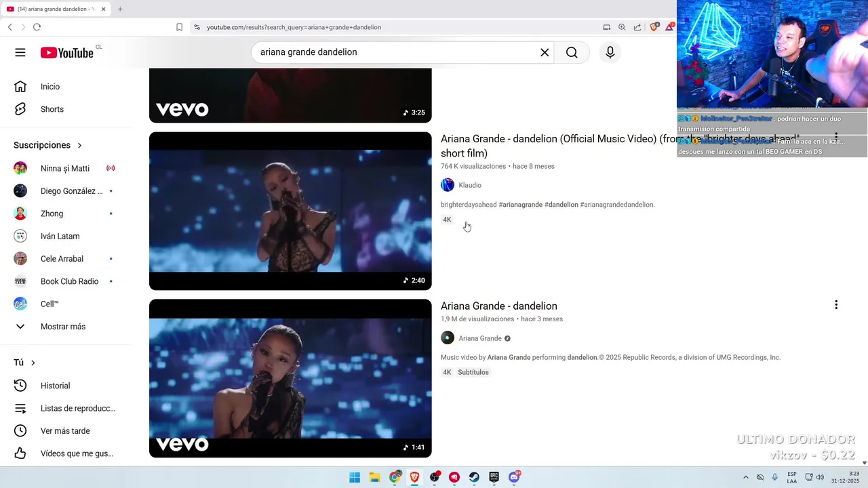The height and width of the screenshot is (488, 868).
Task: Click Ariana Grande channel avatar icon
Action: (448, 338)
